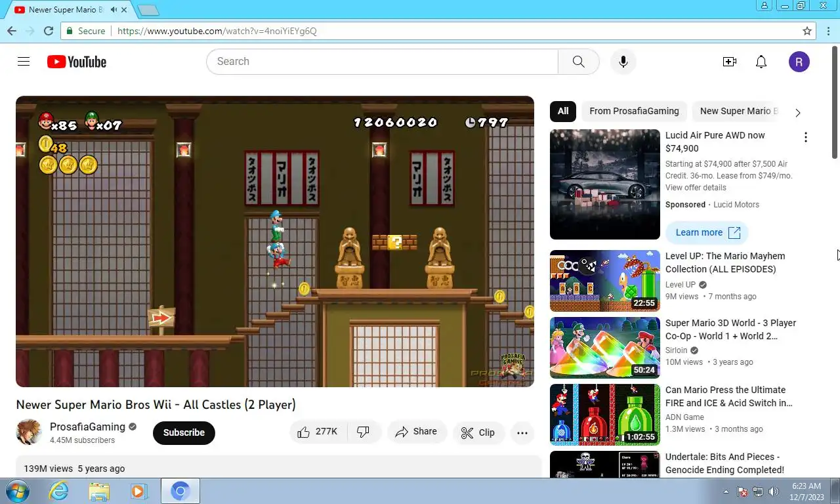Click the taskbar Chrome icon

[180, 491]
